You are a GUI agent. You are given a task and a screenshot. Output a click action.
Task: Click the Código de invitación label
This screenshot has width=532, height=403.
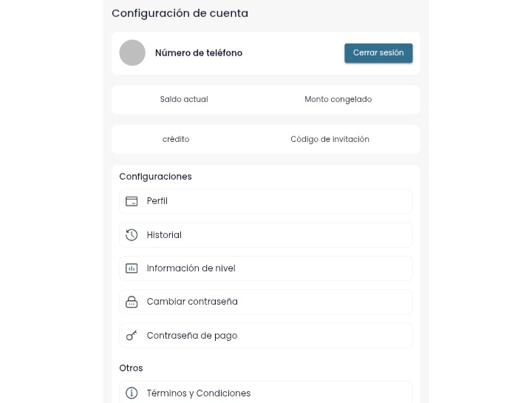tap(330, 139)
